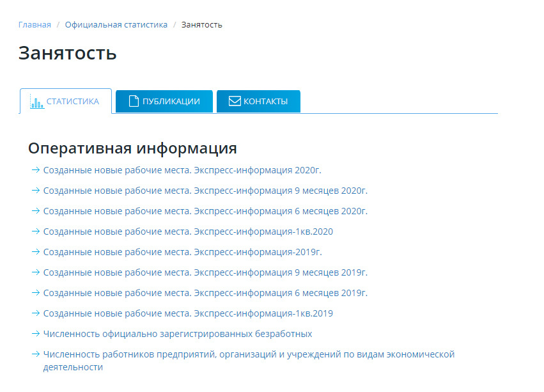Click the envelope icon on КОНТАКТЫ tab
Viewport: 544px width, 392px height.
pyautogui.click(x=235, y=100)
